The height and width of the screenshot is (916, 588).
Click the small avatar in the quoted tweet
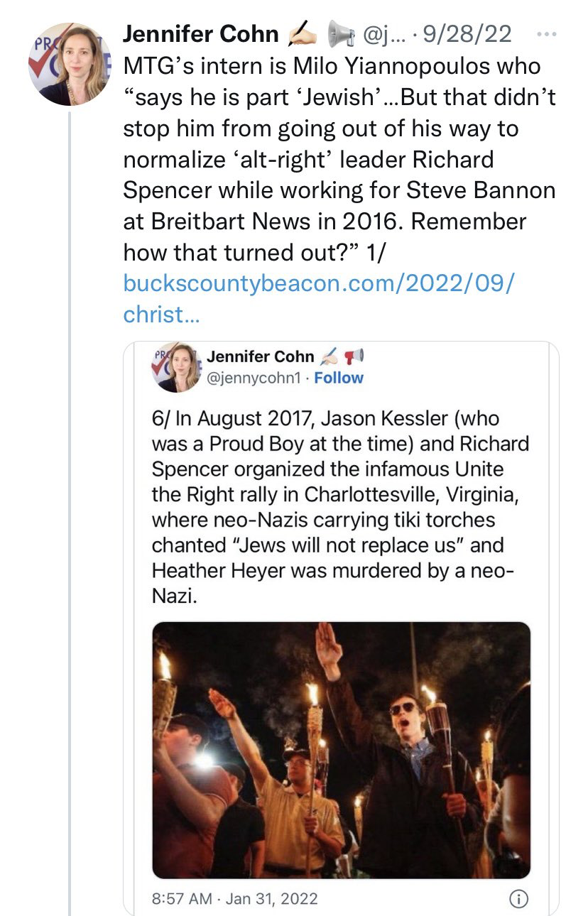175,368
